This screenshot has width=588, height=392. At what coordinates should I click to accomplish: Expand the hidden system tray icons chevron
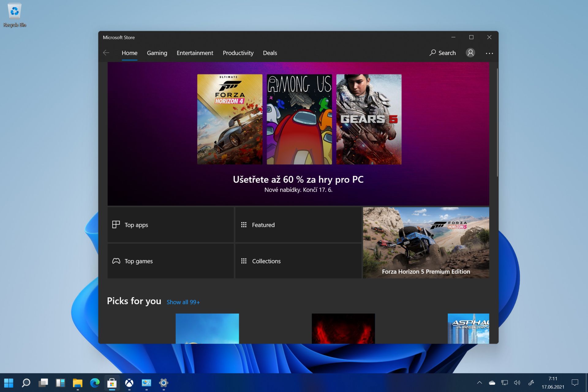pyautogui.click(x=480, y=383)
